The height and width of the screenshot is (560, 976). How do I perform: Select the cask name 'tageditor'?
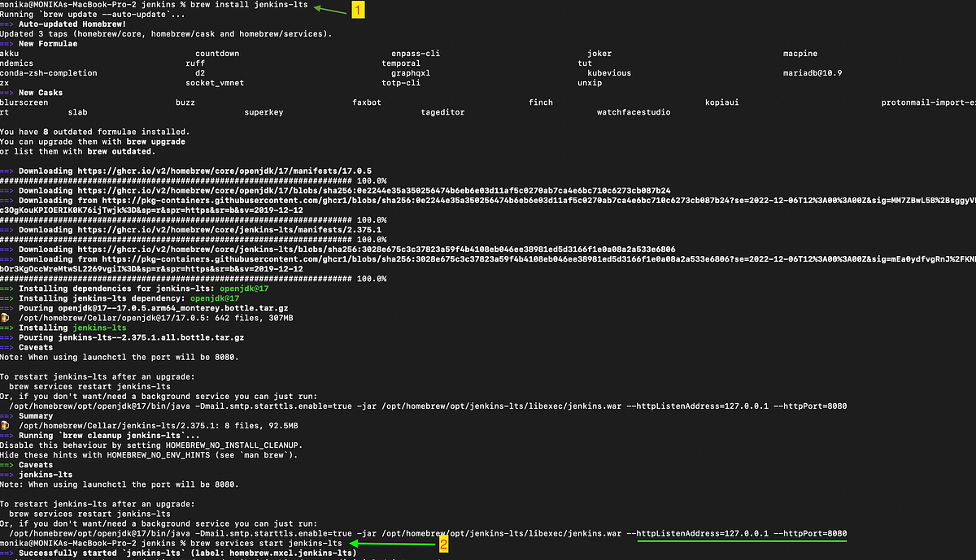click(x=442, y=112)
